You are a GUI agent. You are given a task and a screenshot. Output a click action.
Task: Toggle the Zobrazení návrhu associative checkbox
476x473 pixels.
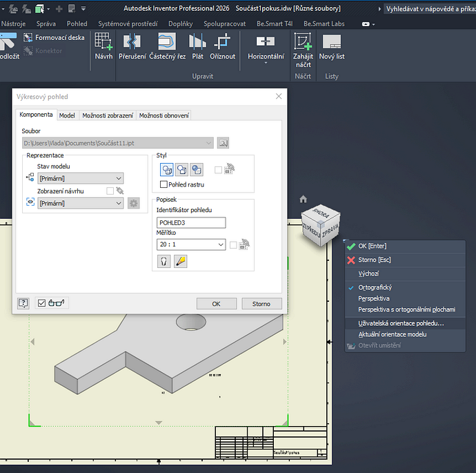[x=110, y=191]
